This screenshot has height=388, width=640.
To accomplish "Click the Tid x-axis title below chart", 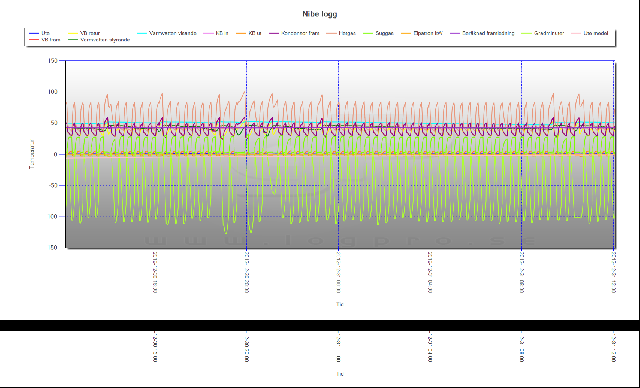I will pyautogui.click(x=340, y=304).
